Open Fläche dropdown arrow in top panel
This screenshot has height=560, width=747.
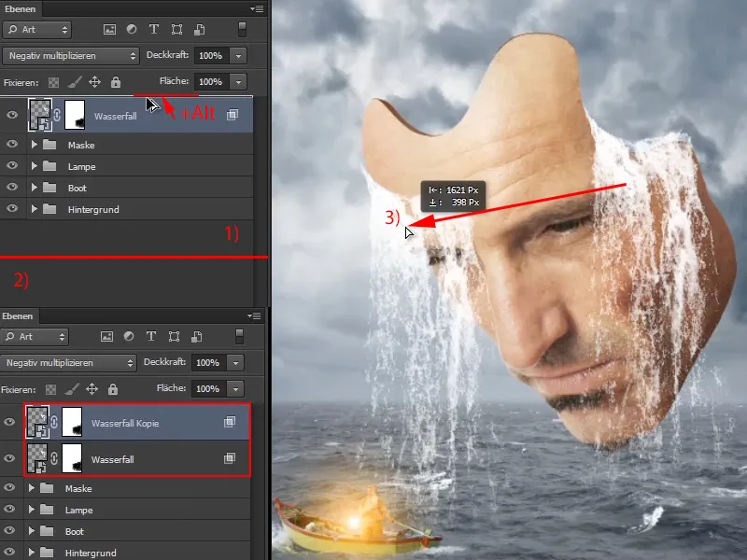[x=238, y=82]
